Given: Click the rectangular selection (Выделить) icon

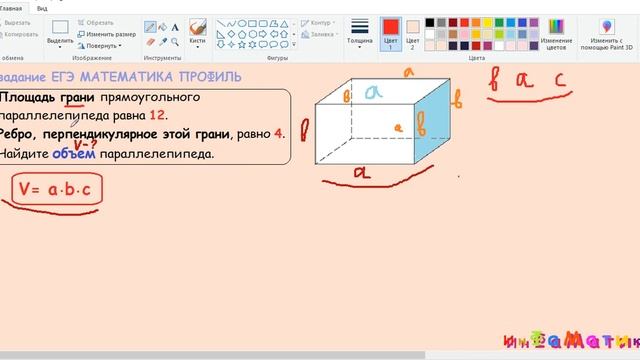Looking at the screenshot, I should coord(60,27).
